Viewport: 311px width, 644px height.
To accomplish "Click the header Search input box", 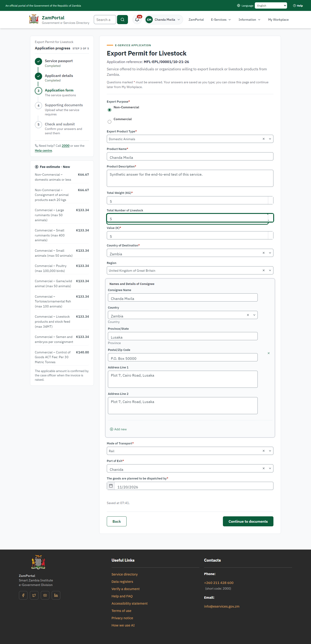I will (105, 20).
